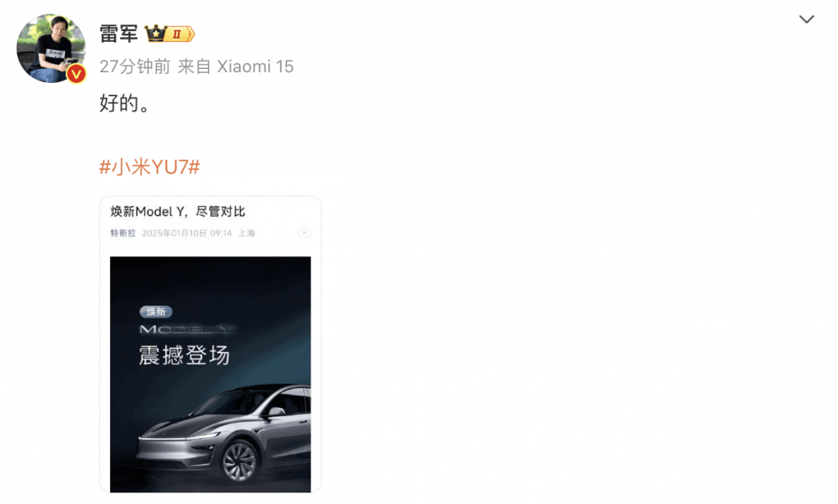Click the orange V verification badge
Image resolution: width=838 pixels, height=504 pixels.
76,74
